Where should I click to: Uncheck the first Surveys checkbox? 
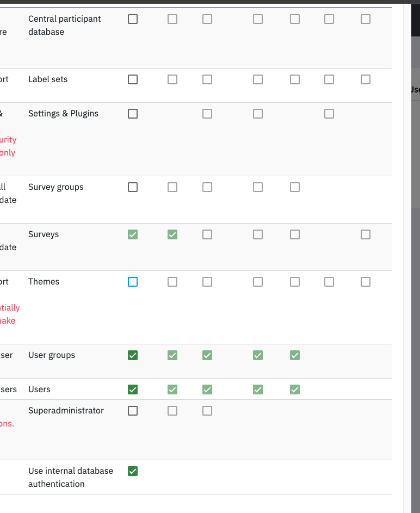click(x=133, y=234)
